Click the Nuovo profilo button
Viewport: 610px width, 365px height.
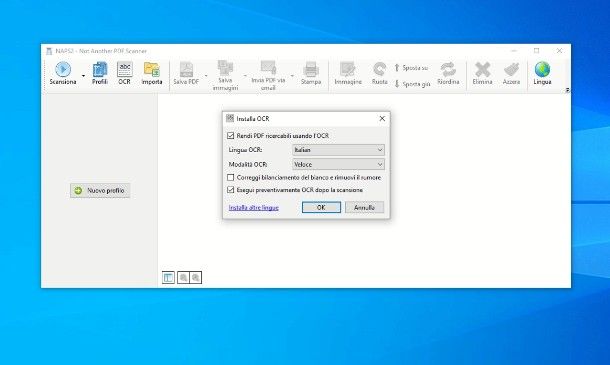pos(100,191)
